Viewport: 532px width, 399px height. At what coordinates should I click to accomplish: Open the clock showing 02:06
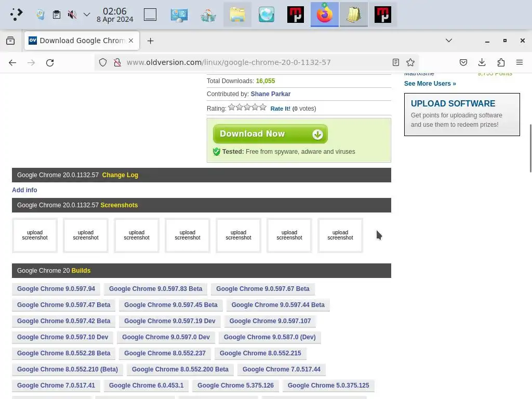click(x=115, y=15)
